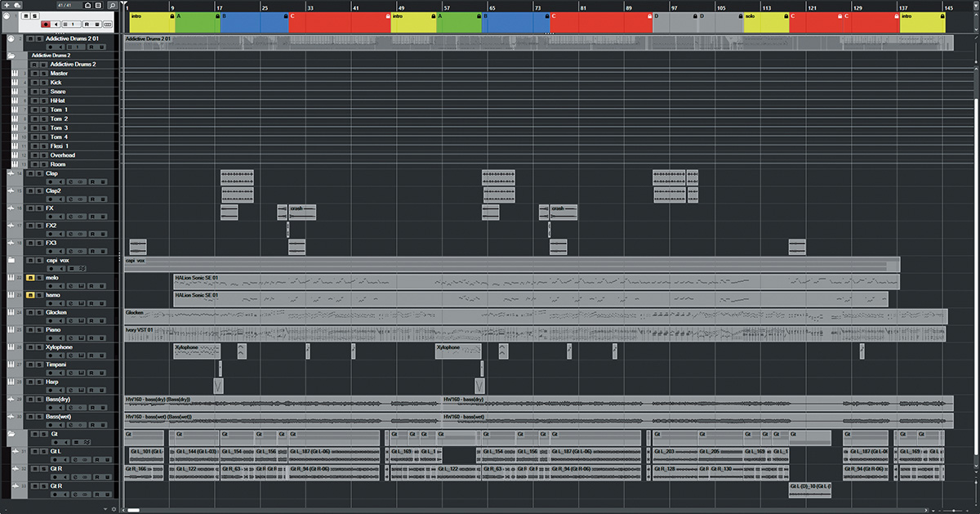This screenshot has height=514, width=980.
Task: Click the track visibility agents list icon
Action: (x=98, y=5)
